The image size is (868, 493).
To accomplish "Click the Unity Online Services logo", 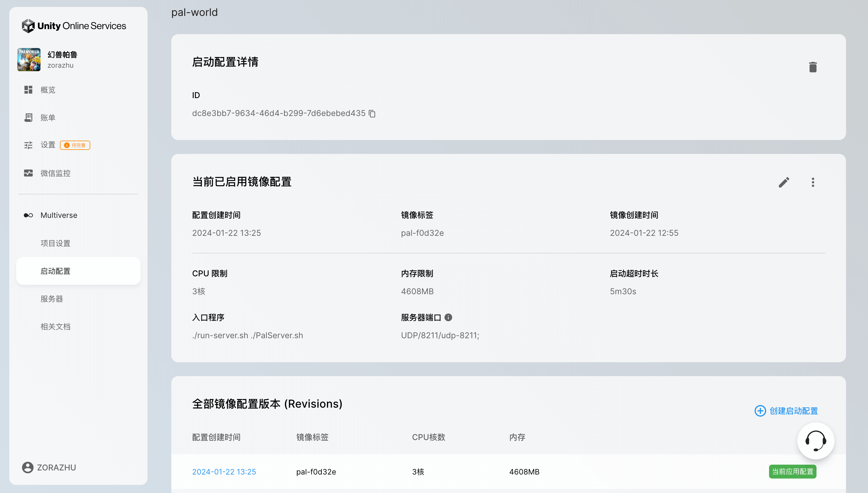I will 74,26.
